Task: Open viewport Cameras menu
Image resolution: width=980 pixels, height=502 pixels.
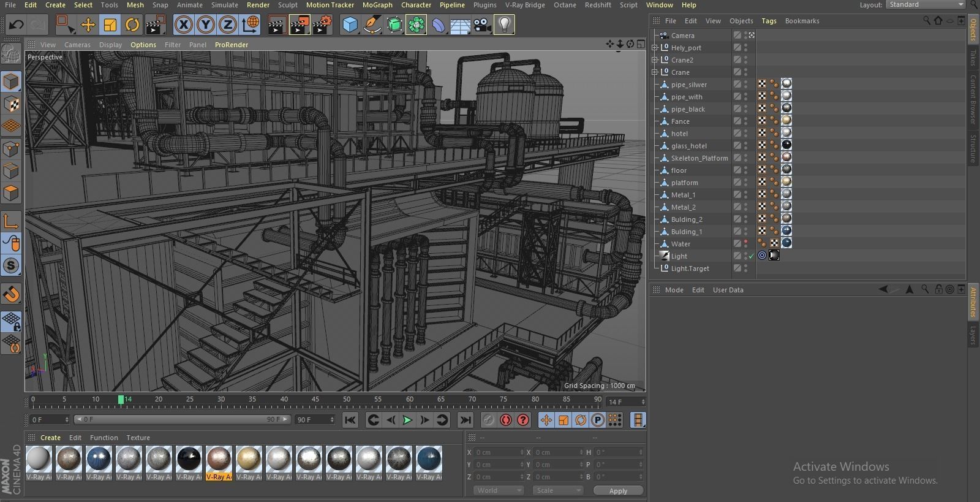Action: (x=77, y=45)
